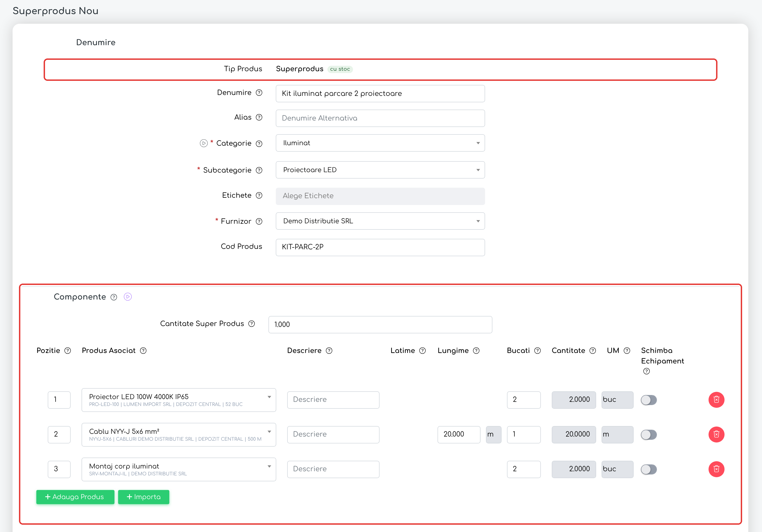
Task: Open the help icon next to Denumire
Action: [x=259, y=92]
